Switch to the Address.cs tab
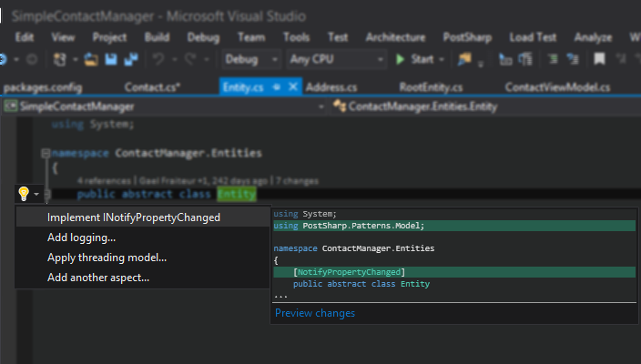 point(331,87)
